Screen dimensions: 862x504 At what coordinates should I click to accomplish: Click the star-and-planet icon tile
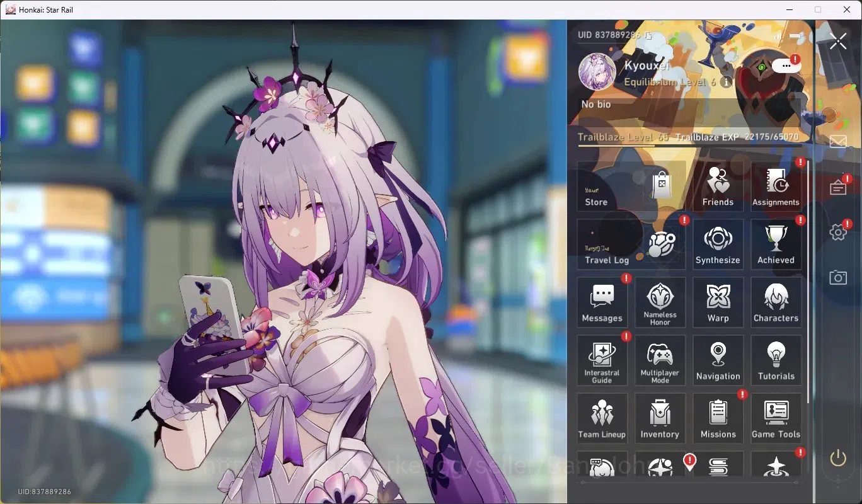[660, 464]
